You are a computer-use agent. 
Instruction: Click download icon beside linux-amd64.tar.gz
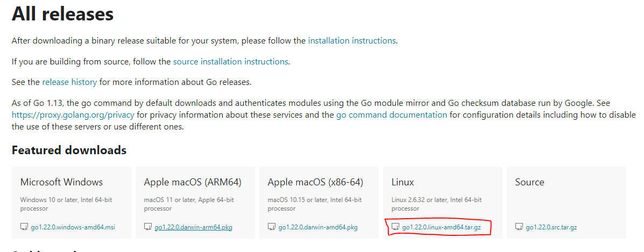pos(395,227)
